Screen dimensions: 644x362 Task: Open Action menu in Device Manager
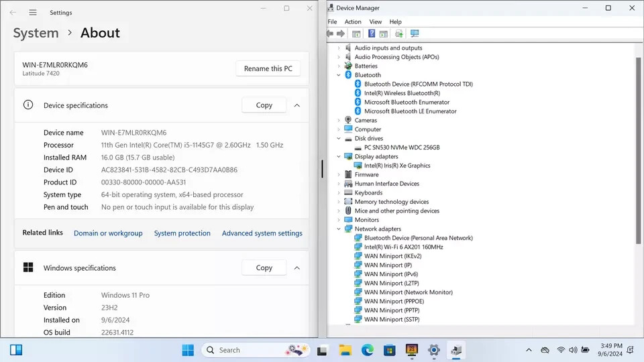(x=353, y=21)
